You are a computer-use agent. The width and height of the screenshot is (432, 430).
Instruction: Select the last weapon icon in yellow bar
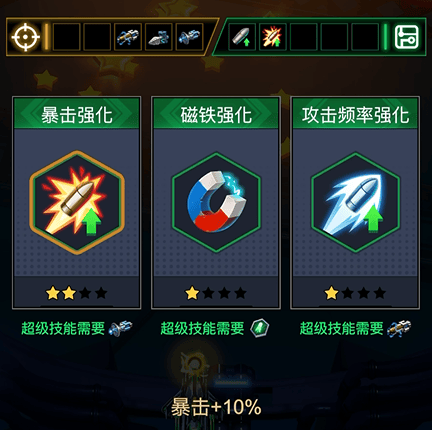pos(189,37)
